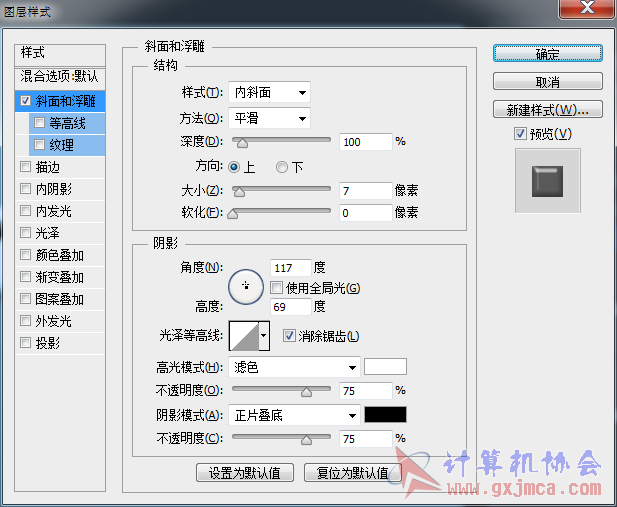Open the 描边 settings label
The width and height of the screenshot is (617, 507).
tap(48, 167)
